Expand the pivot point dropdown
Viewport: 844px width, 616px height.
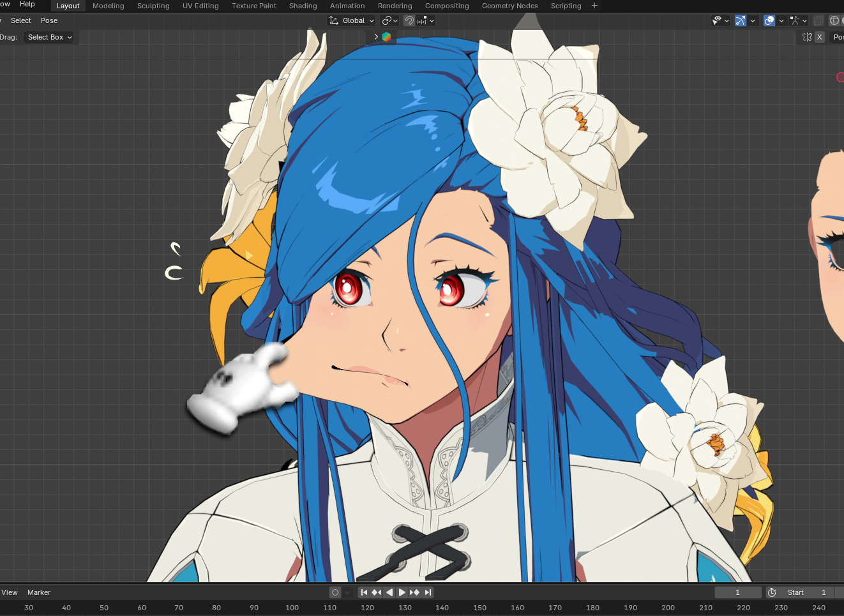[x=389, y=20]
